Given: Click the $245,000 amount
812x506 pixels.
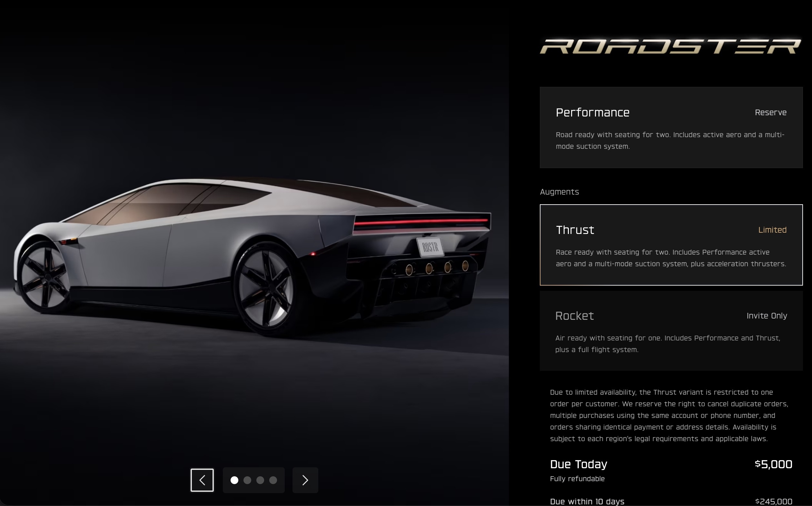Looking at the screenshot, I should (x=774, y=501).
